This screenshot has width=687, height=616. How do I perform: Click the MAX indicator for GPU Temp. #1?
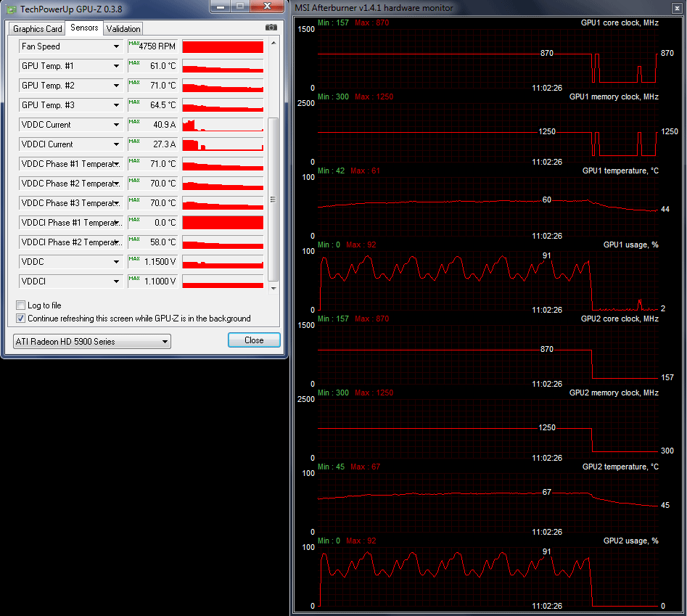point(133,63)
